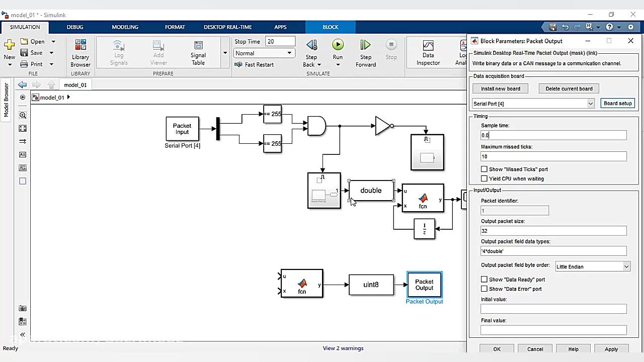
Task: Switch to the APPS tab
Action: pos(280,27)
